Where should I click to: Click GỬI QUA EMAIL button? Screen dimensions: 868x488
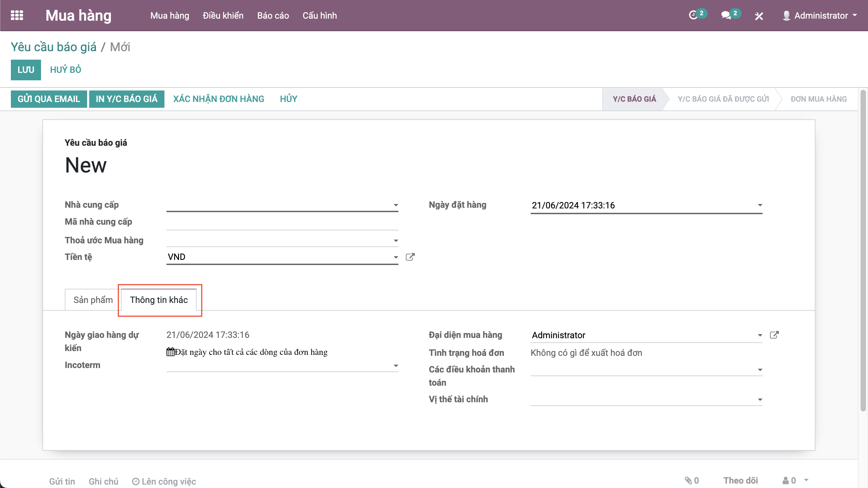pyautogui.click(x=49, y=99)
